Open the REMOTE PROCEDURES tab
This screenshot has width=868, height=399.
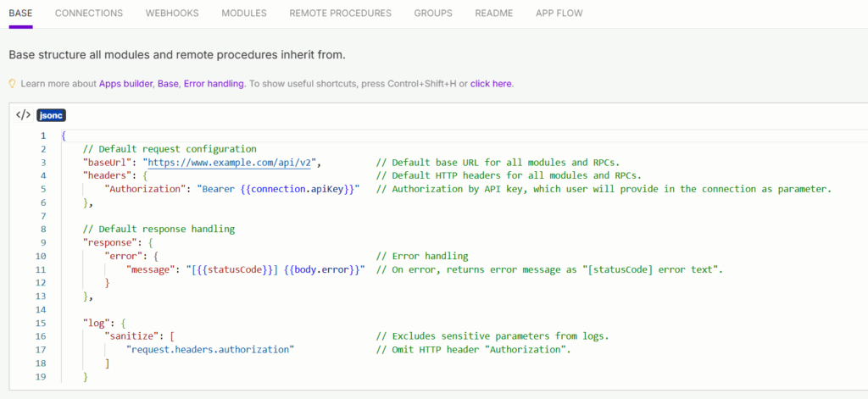[341, 13]
